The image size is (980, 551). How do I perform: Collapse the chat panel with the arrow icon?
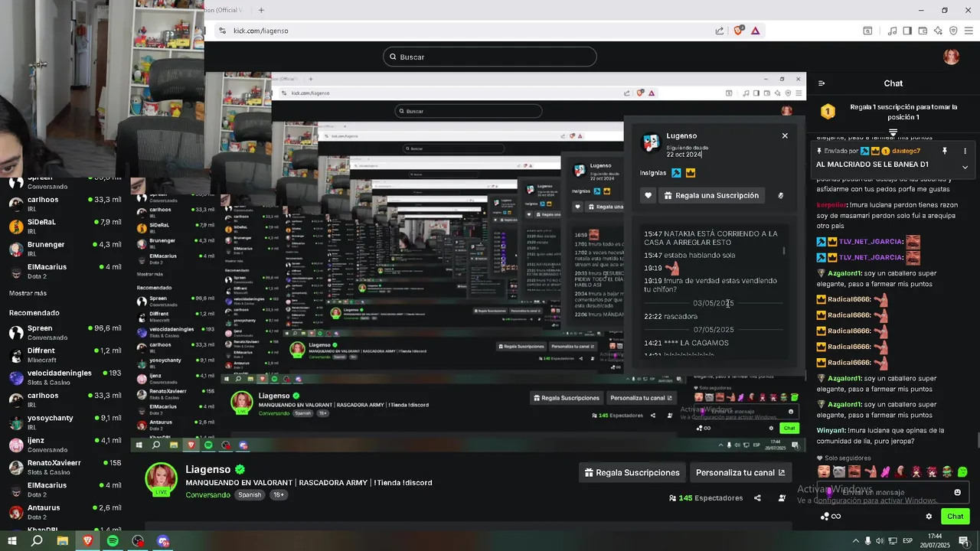pos(822,83)
